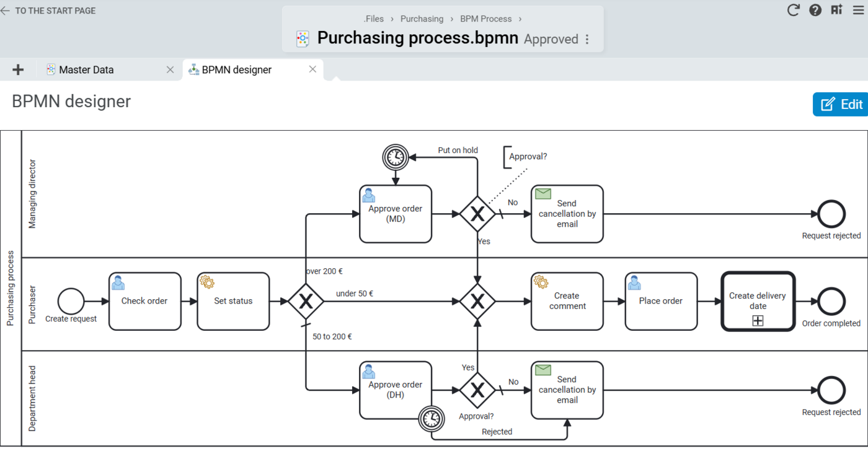Click the Purchasing process pool label
Screen dimensions: 868x454
[11, 288]
